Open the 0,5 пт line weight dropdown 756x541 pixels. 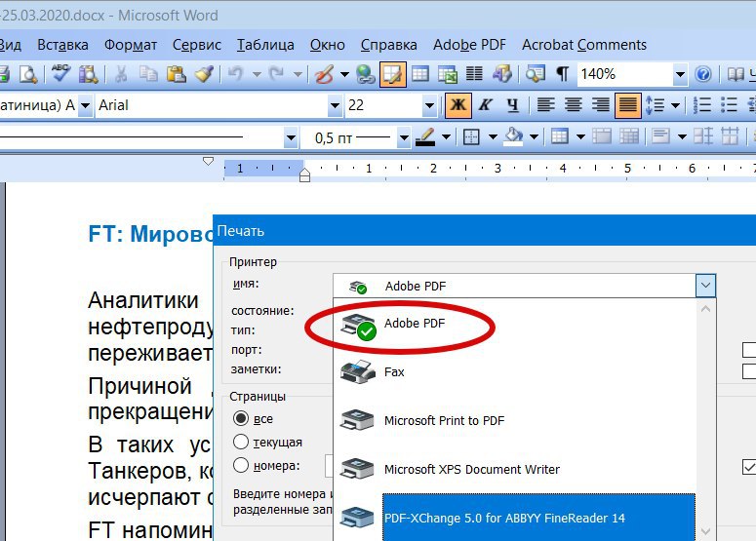(404, 137)
